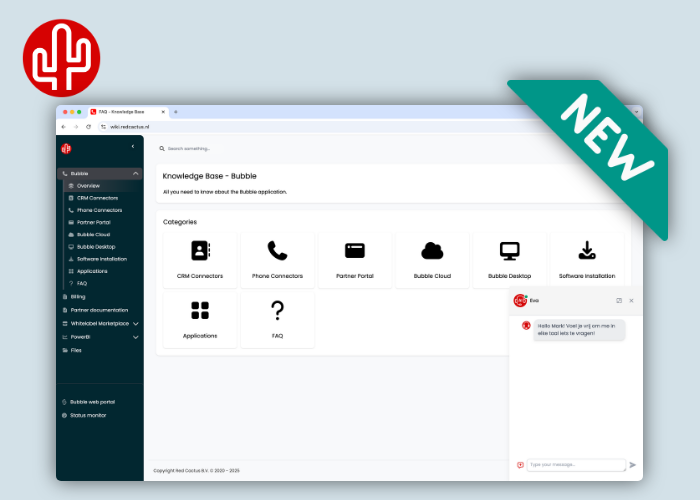
Task: Collapse the Bubble section in sidebar
Action: point(135,173)
